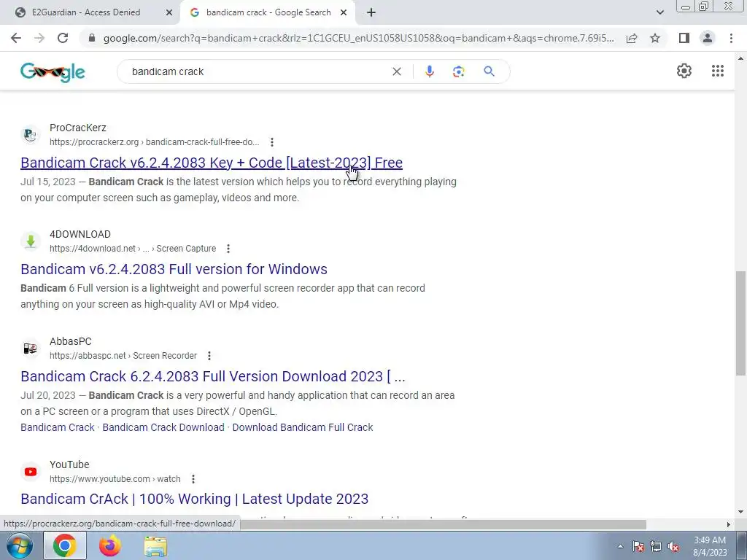This screenshot has width=747, height=560.
Task: Click the network tray icon
Action: (656, 546)
